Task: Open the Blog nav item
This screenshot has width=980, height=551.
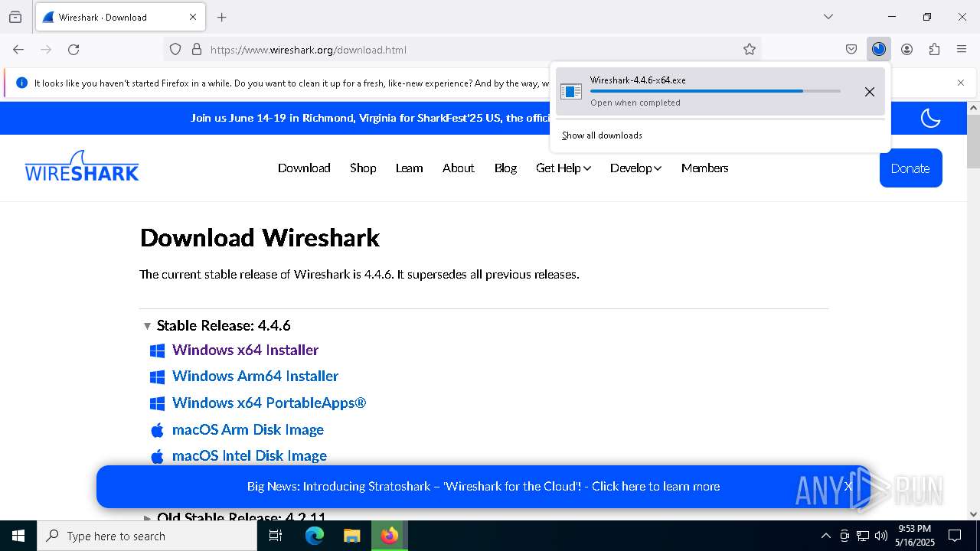Action: [505, 168]
